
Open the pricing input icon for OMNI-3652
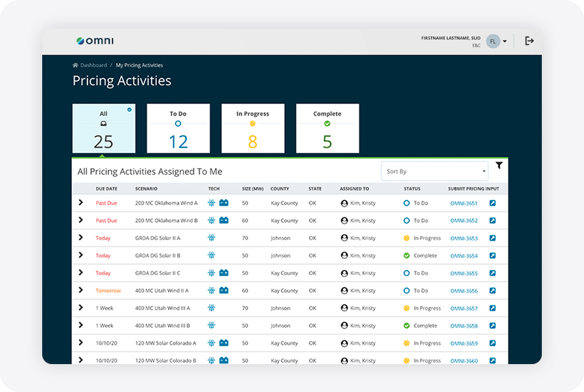[493, 221]
